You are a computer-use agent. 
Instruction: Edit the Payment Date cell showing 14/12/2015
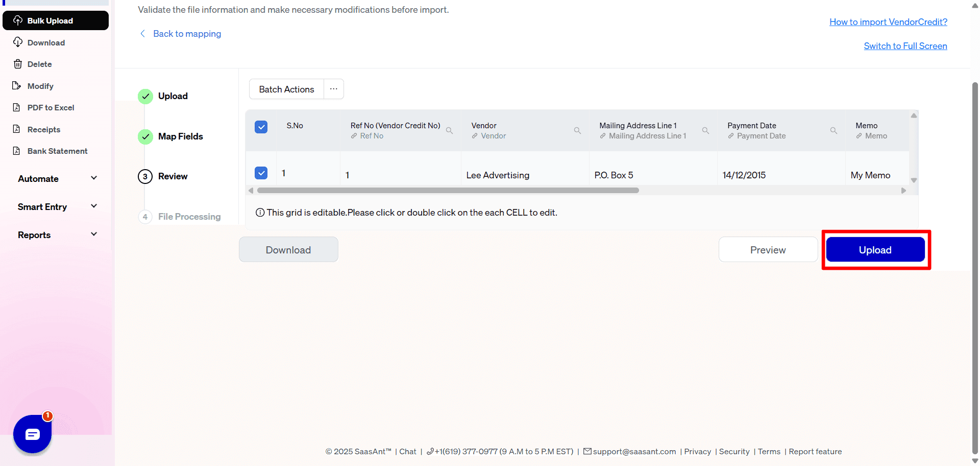pyautogui.click(x=744, y=175)
